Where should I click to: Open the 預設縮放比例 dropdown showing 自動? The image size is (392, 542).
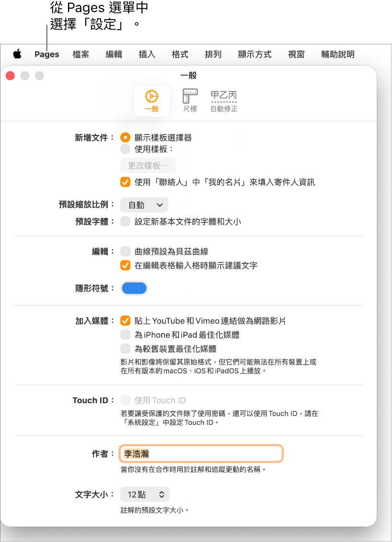coord(144,205)
